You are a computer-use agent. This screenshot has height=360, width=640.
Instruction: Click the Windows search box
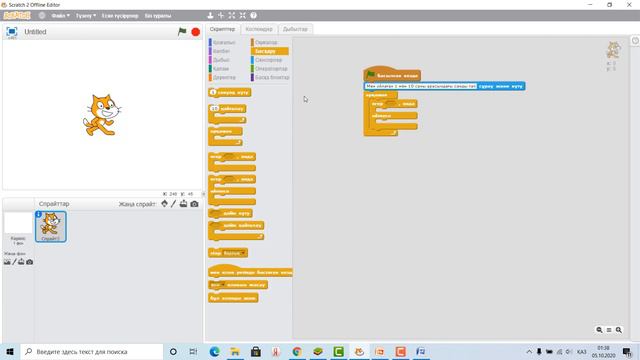pyautogui.click(x=92, y=351)
